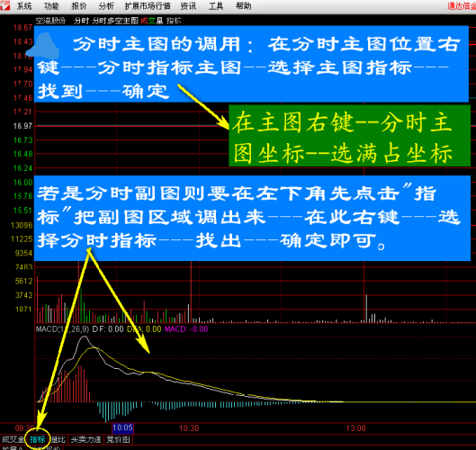Click the 分时多空主图 indicator label
Viewport: 476px width, 450px height.
(115, 21)
